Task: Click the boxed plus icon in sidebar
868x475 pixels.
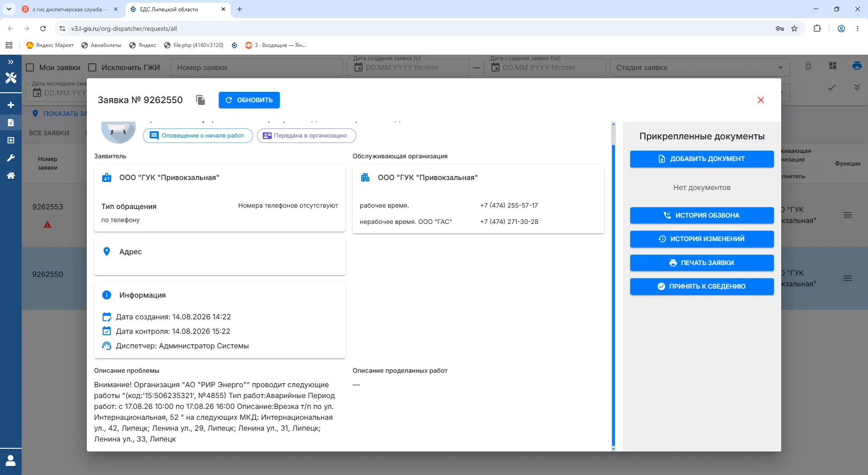Action: [11, 140]
